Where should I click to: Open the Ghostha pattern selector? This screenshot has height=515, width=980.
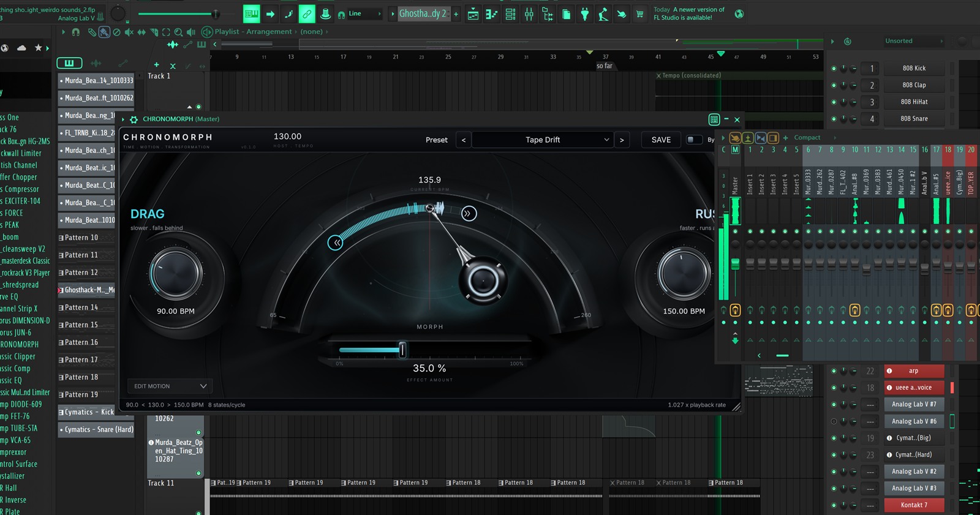(x=424, y=13)
